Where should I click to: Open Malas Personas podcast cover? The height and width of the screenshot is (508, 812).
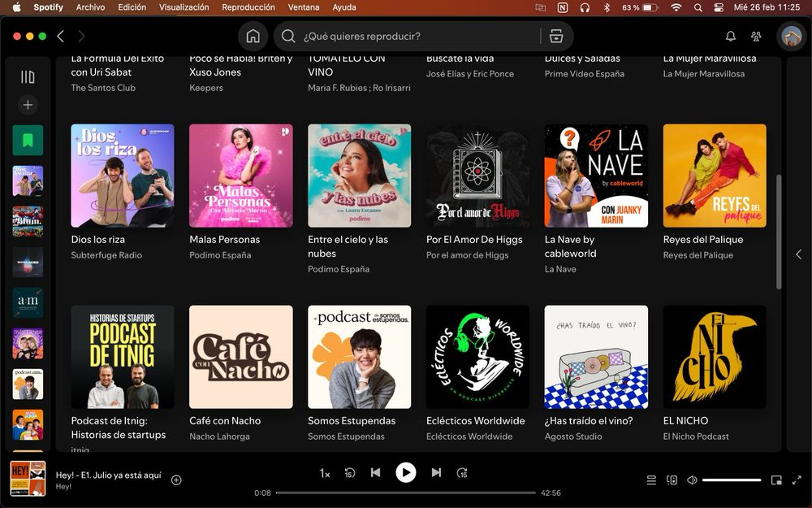241,176
